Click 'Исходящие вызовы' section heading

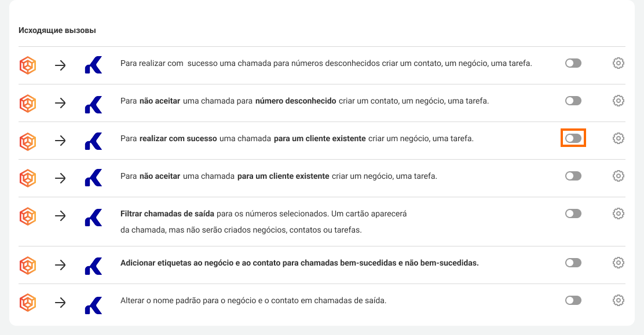point(57,30)
